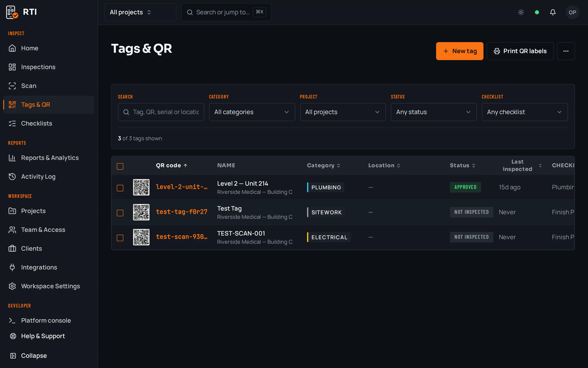The width and height of the screenshot is (588, 368).
Task: Open the OP user avatar menu
Action: pyautogui.click(x=572, y=12)
